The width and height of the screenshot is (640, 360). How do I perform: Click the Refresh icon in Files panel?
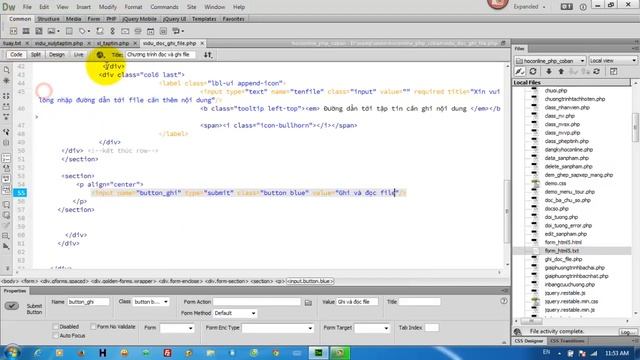(x=533, y=71)
